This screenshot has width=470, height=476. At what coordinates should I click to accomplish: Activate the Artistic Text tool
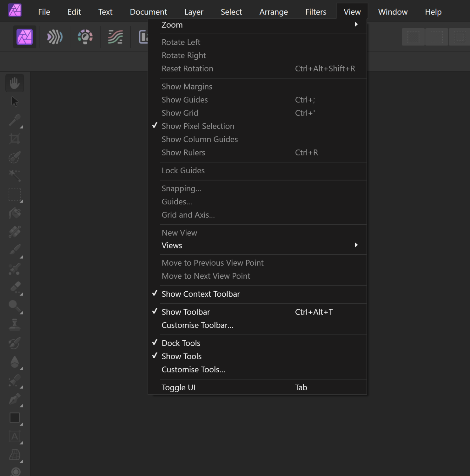[15, 436]
